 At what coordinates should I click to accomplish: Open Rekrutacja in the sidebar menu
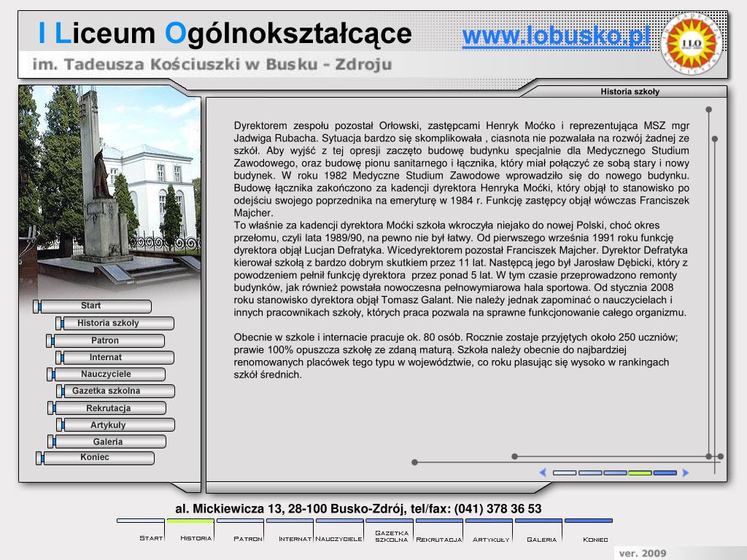coord(107,408)
